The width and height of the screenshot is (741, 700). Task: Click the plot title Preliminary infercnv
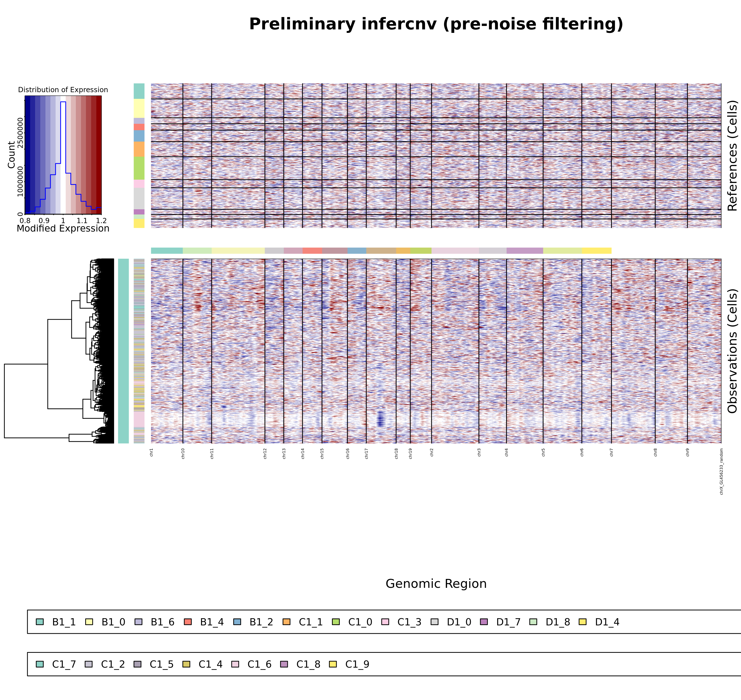436,24
